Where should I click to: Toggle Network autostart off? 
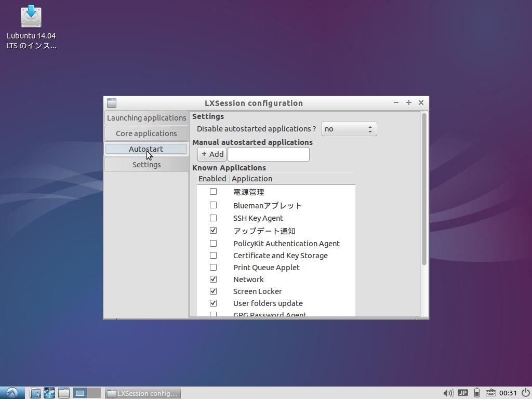[213, 279]
